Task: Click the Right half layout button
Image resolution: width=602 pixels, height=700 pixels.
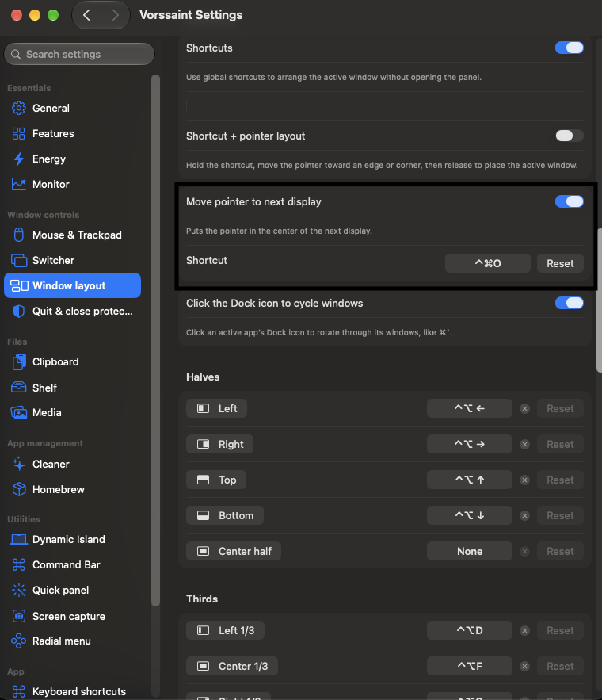Action: 220,444
